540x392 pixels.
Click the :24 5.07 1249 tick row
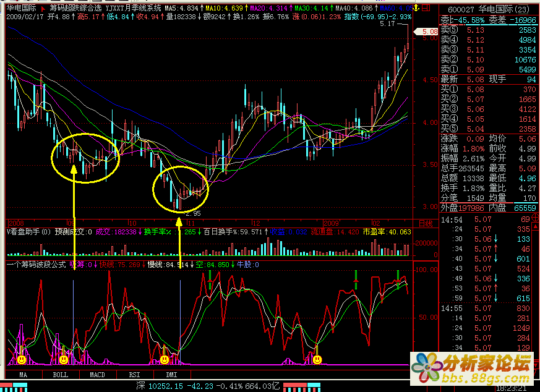pyautogui.click(x=486, y=328)
